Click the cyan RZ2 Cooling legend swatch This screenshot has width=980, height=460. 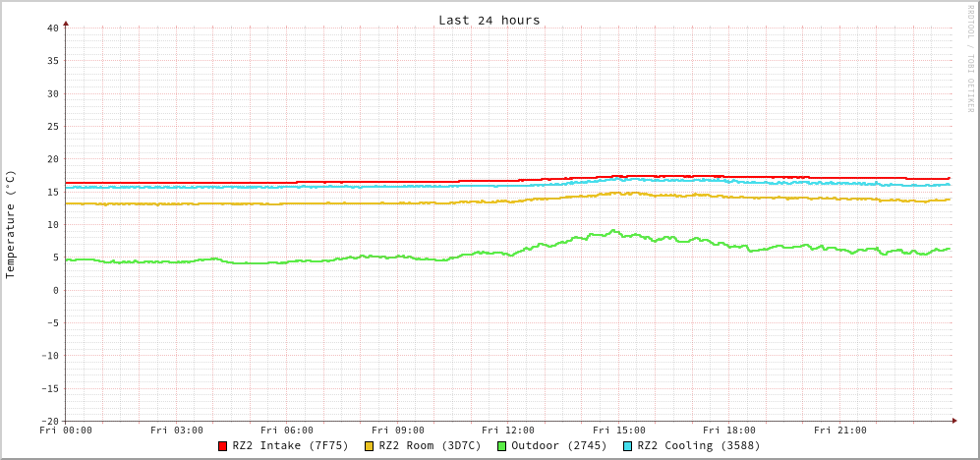coord(628,446)
